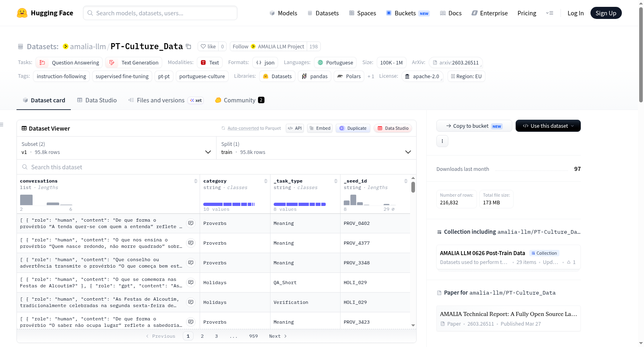Open the pandas library tag
Screen dimensions: 644x347
point(314,76)
